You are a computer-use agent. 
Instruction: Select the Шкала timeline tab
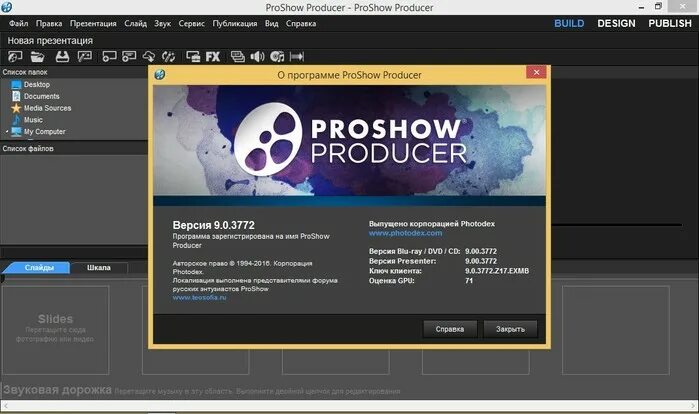(99, 267)
